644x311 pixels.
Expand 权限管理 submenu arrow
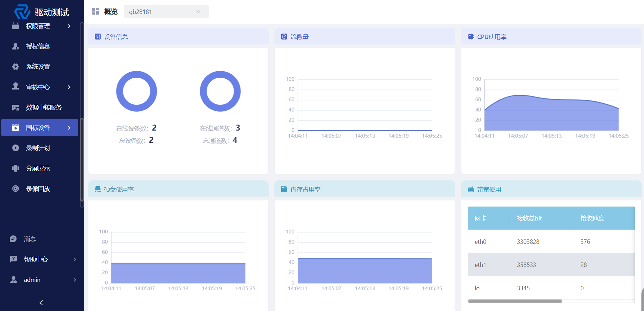pyautogui.click(x=69, y=26)
